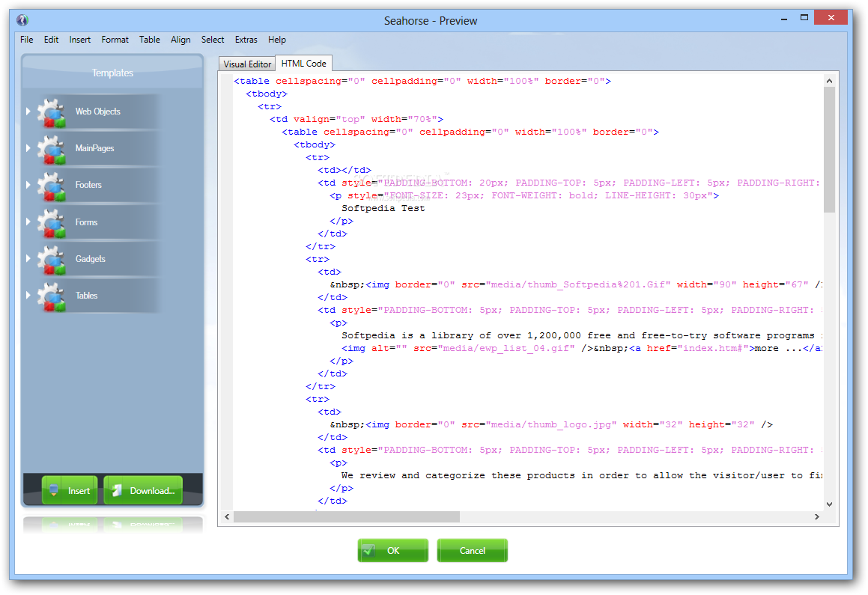Click the Gadgets gear icon

click(x=52, y=260)
